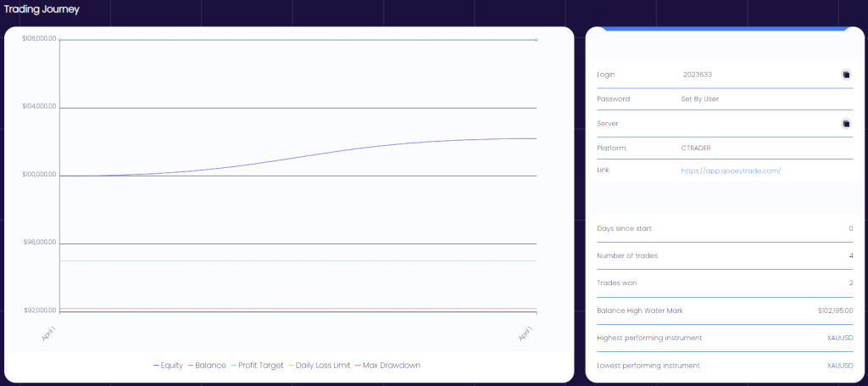Toggle Profit Target series in legend

point(257,366)
